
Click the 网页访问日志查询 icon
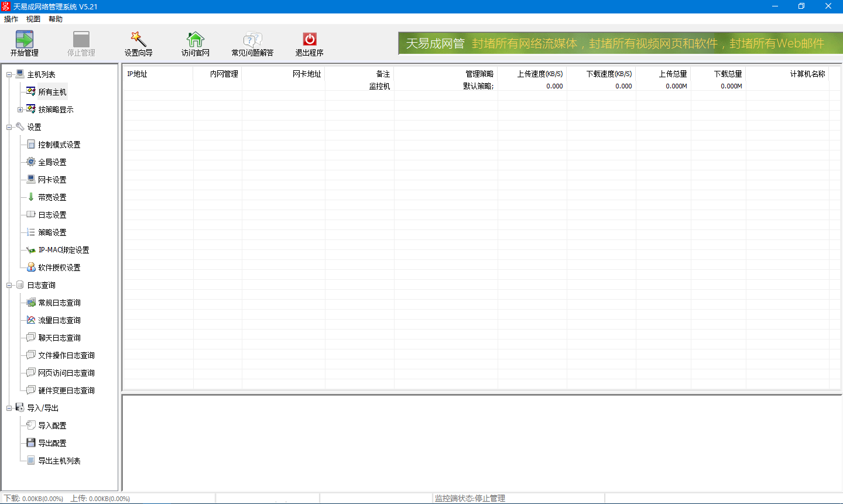(31, 372)
